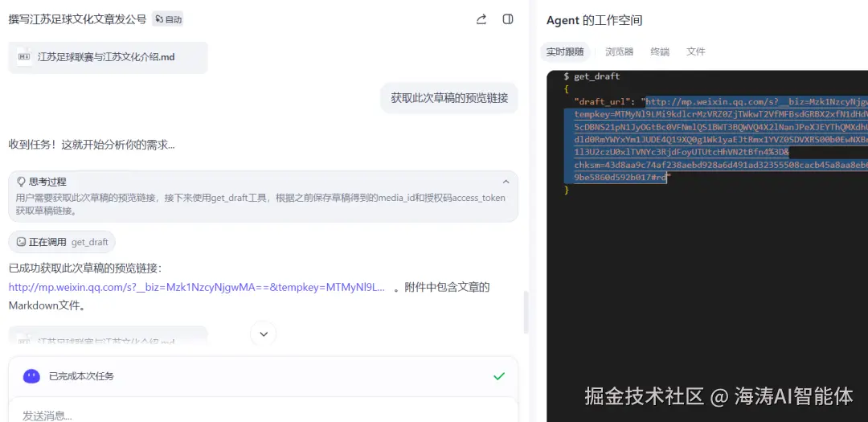Switch to the 实时跟随 tab
868x422 pixels.
pos(565,52)
